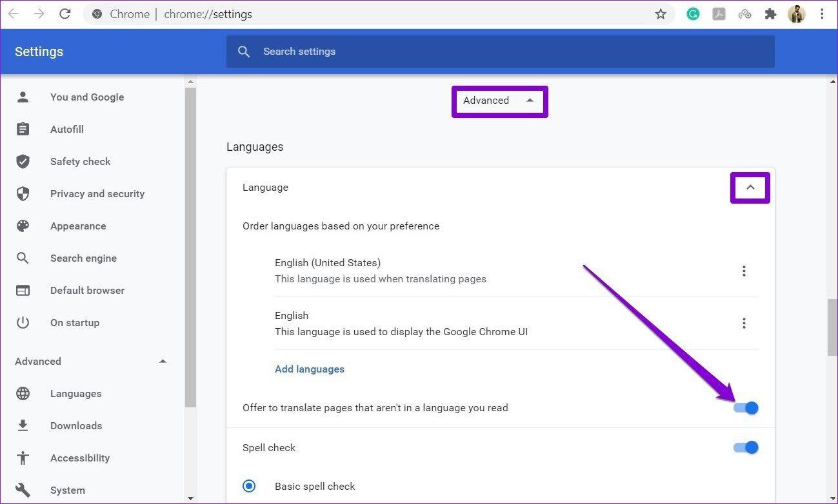The image size is (838, 504).
Task: Click the Accessibility figure icon
Action: pyautogui.click(x=23, y=458)
